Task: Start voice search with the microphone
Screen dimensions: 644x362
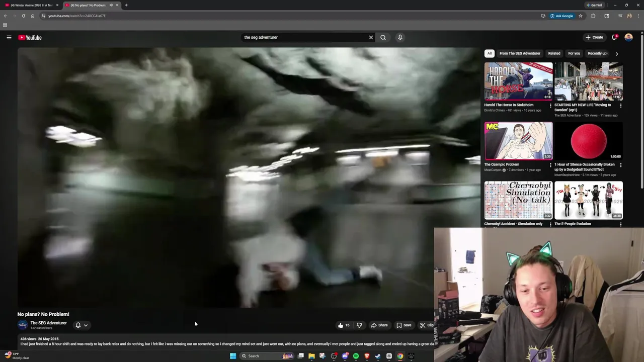Action: (400, 37)
